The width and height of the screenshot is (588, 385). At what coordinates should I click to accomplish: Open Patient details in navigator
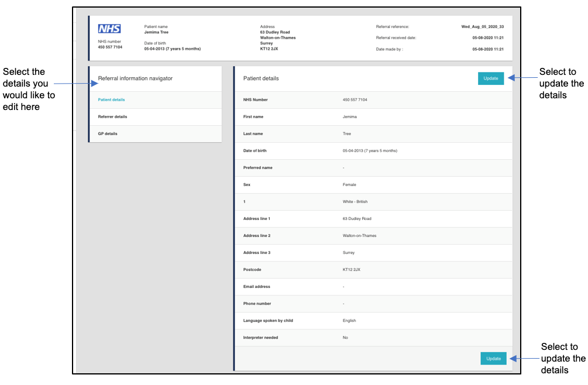point(111,100)
